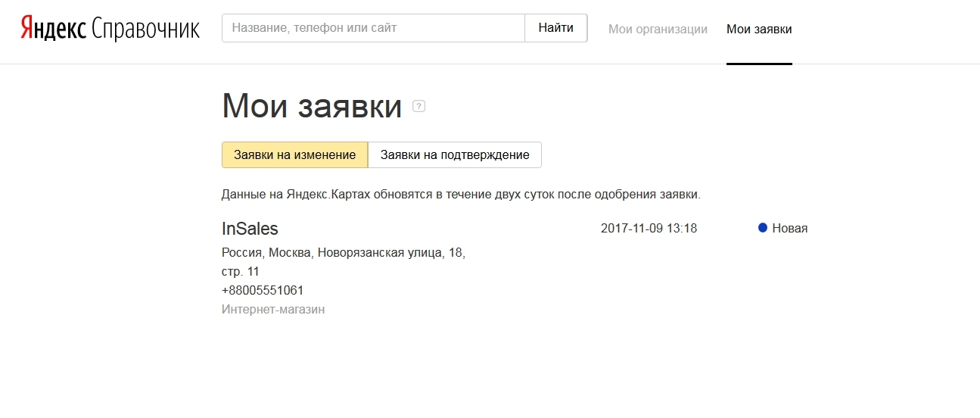Click the Интернет-магазин category label

(x=272, y=309)
